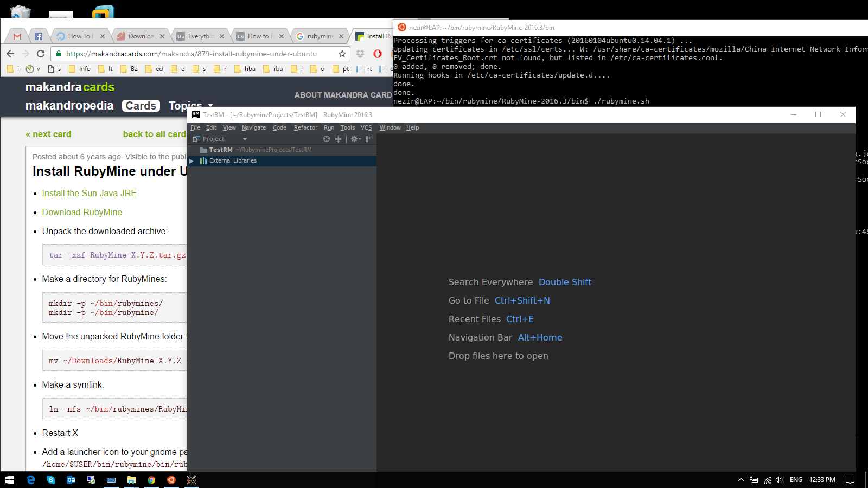Click Chrome's Back arrow
868x488 pixels.
10,54
